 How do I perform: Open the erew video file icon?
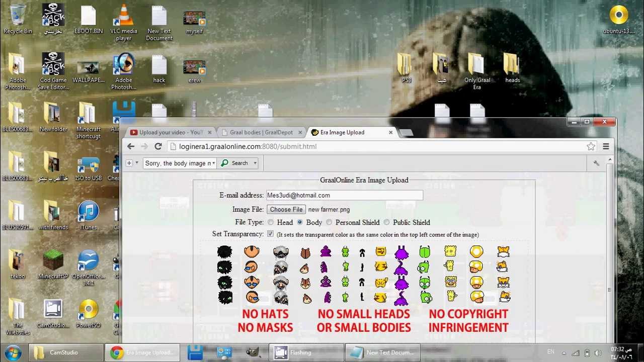(x=194, y=71)
